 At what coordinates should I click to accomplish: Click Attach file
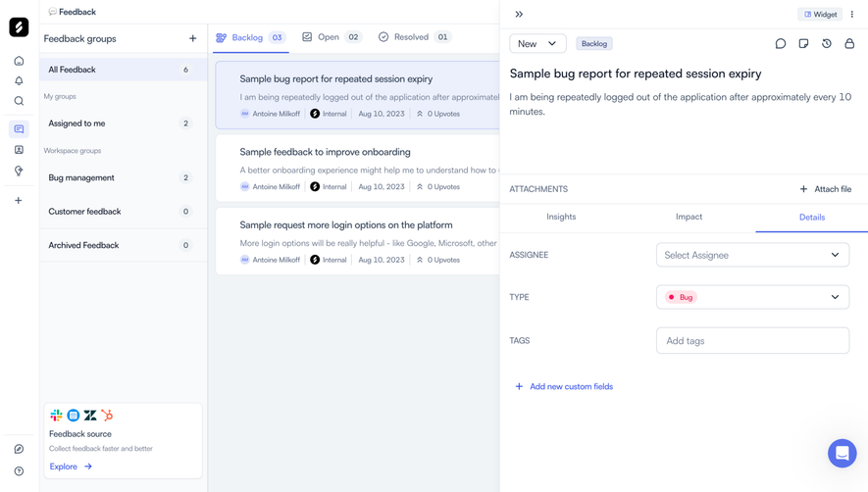pos(826,189)
